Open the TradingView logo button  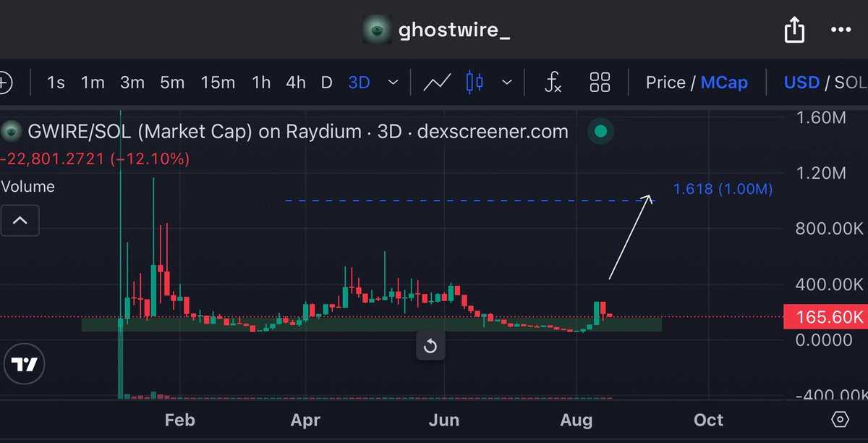coord(25,364)
